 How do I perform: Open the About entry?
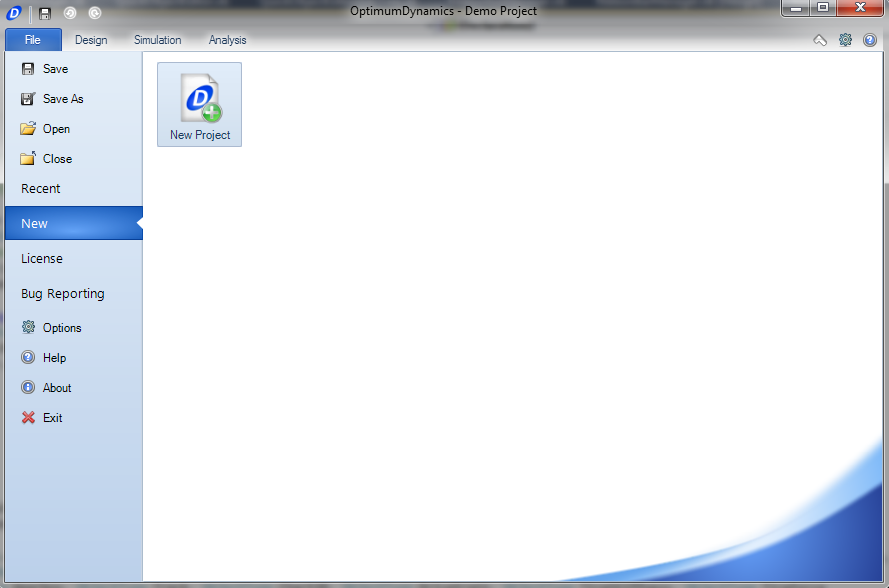tap(74, 388)
